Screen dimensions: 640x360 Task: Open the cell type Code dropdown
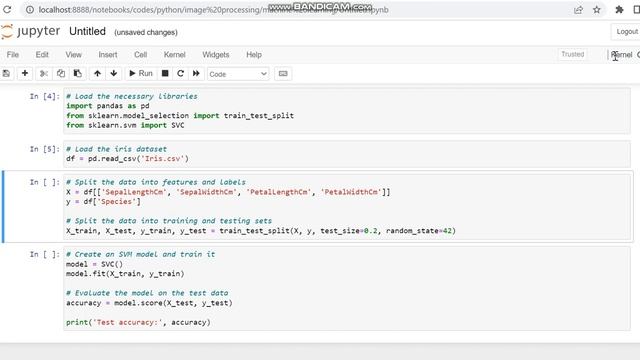pos(238,74)
